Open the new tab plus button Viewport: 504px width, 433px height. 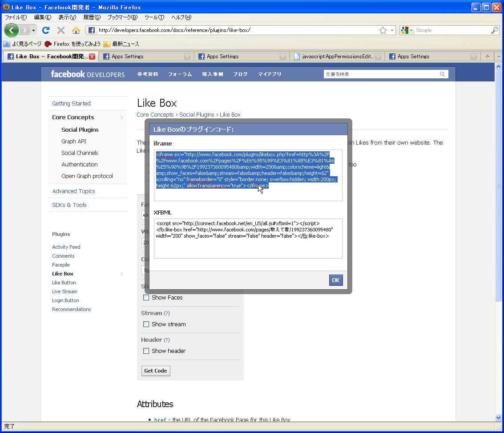(x=487, y=57)
